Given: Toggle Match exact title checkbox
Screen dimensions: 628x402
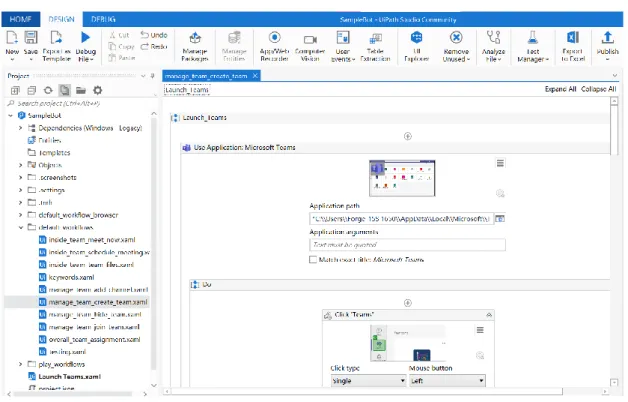Looking at the screenshot, I should pos(313,260).
